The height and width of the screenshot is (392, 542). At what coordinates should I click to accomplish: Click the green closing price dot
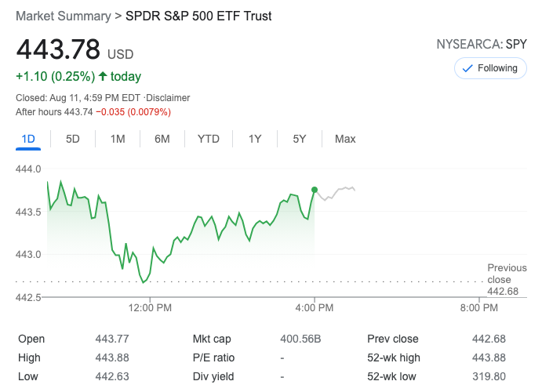(x=315, y=190)
